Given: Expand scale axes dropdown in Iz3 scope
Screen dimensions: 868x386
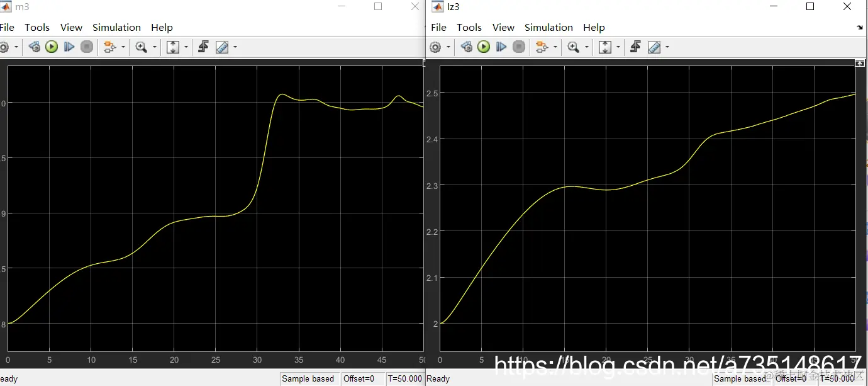Looking at the screenshot, I should tap(618, 47).
